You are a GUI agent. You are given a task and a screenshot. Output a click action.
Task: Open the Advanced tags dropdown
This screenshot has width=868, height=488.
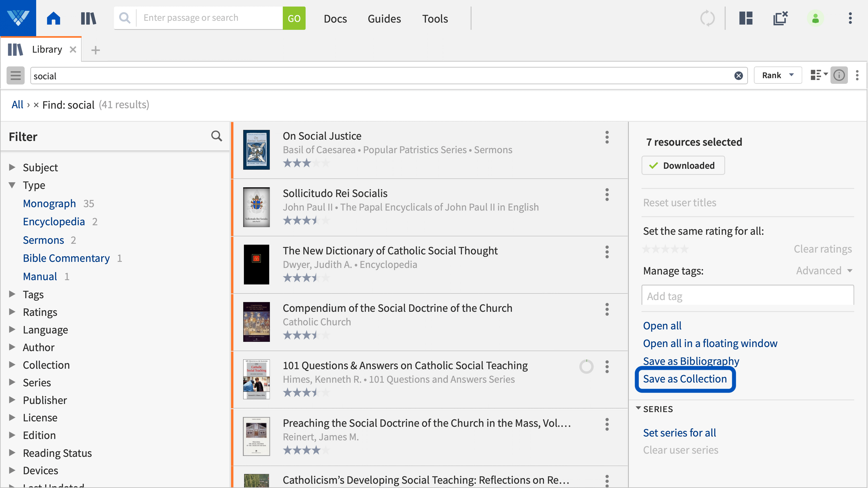pyautogui.click(x=824, y=271)
